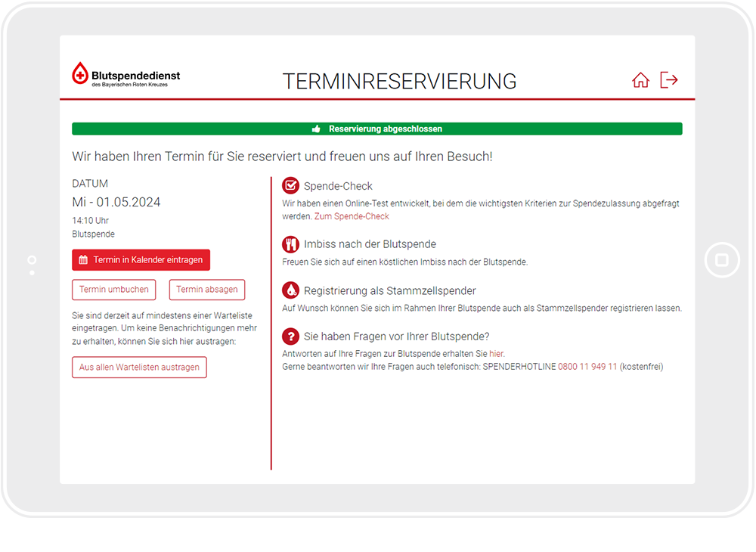756x552 pixels.
Task: Click the 14:10 Uhr time text
Action: click(x=90, y=221)
